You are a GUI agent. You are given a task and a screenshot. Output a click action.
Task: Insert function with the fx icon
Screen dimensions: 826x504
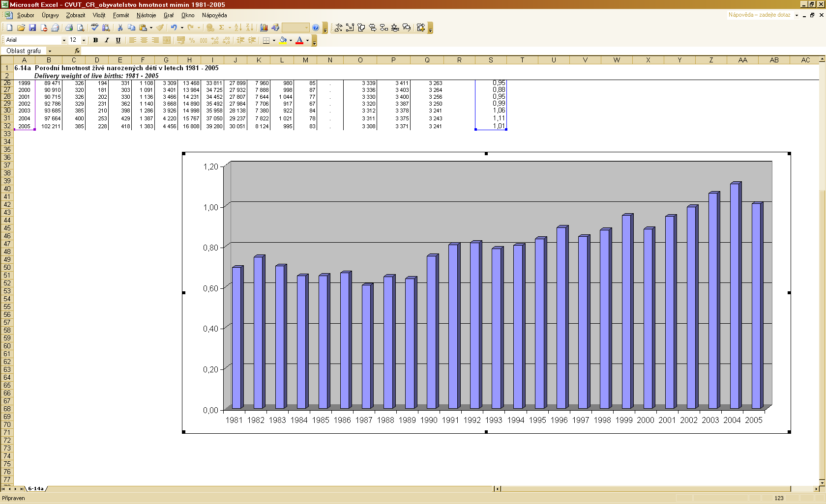[77, 51]
